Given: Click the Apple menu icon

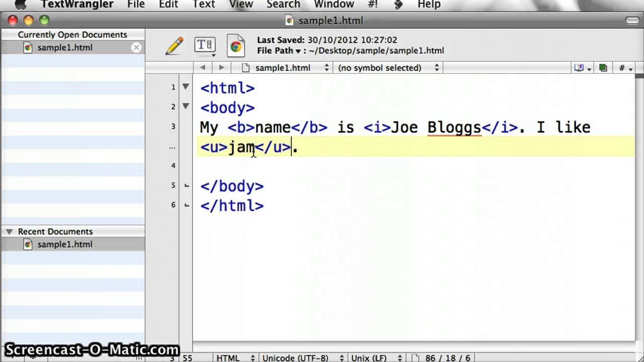Looking at the screenshot, I should [x=20, y=5].
